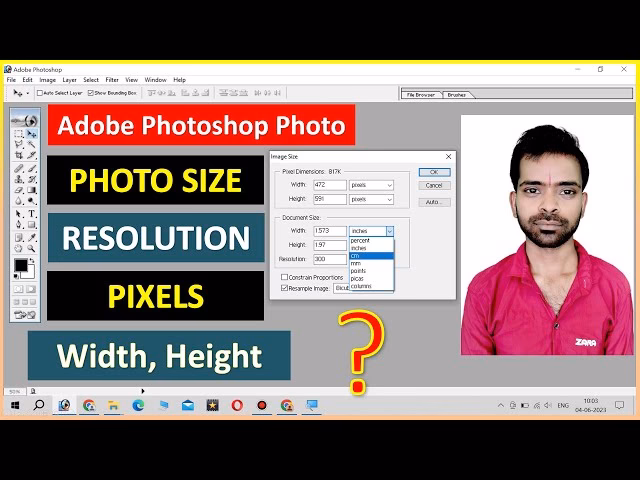Image resolution: width=640 pixels, height=480 pixels.
Task: Select the Blur tool
Action: pos(19,201)
